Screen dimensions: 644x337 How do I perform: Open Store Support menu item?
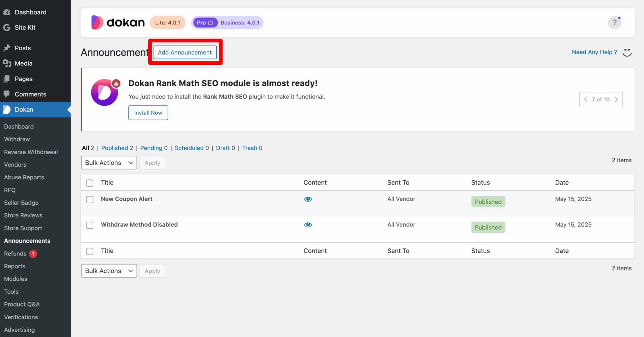(23, 228)
